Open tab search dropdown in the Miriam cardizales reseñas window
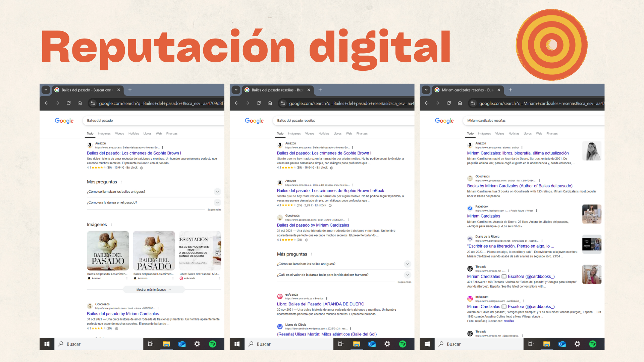This screenshot has width=644, height=362. [426, 90]
